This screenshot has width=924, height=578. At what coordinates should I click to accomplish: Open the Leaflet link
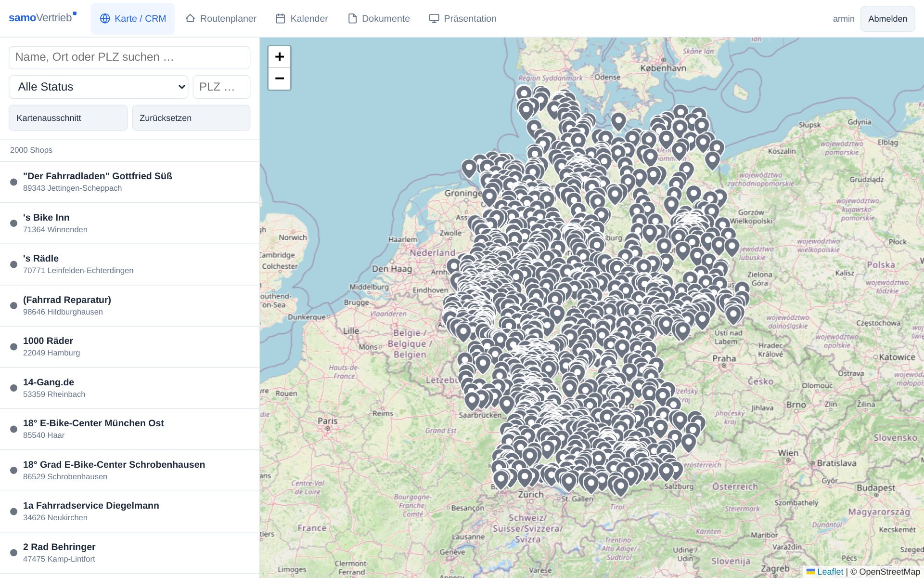point(830,572)
